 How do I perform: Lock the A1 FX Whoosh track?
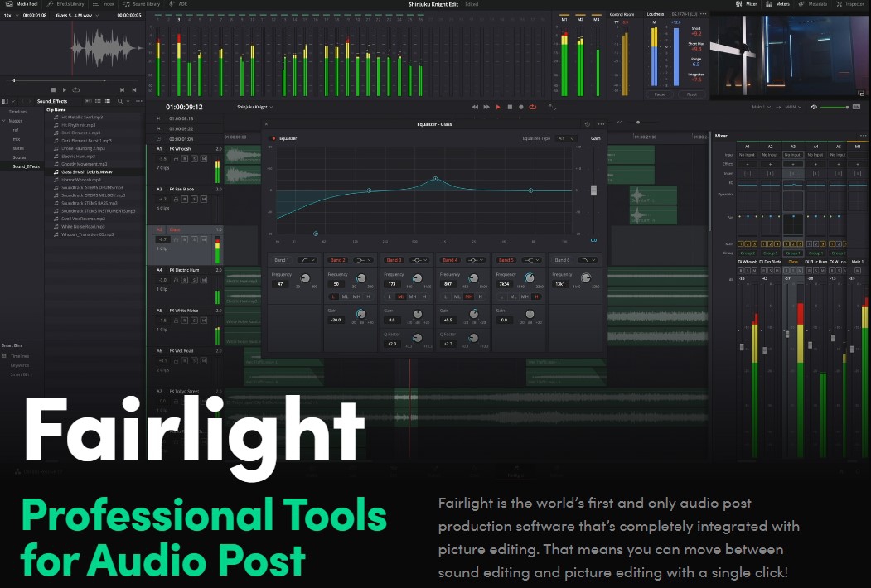176,159
